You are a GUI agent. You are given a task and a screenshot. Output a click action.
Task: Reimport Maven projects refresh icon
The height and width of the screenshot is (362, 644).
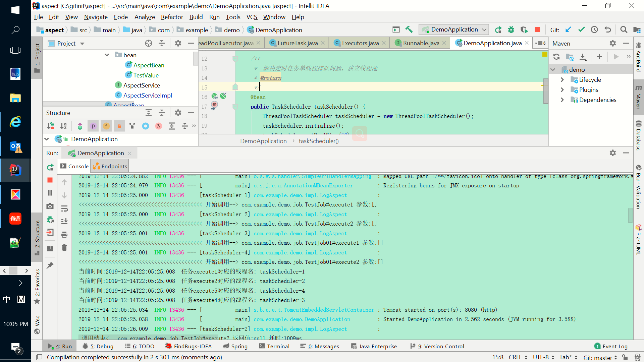click(x=556, y=57)
